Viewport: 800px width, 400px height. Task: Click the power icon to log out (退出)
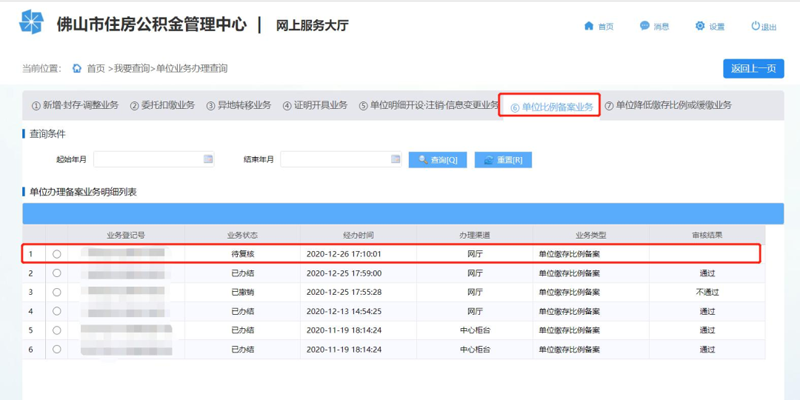(x=756, y=26)
